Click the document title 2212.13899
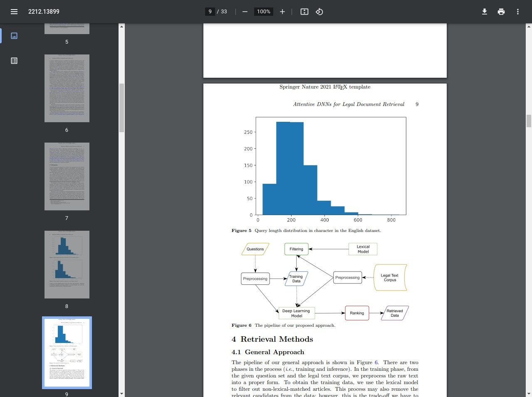The width and height of the screenshot is (532, 397). point(44,12)
